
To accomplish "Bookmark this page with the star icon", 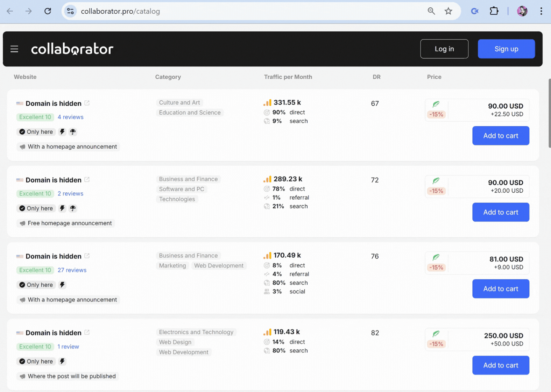I will pyautogui.click(x=448, y=11).
